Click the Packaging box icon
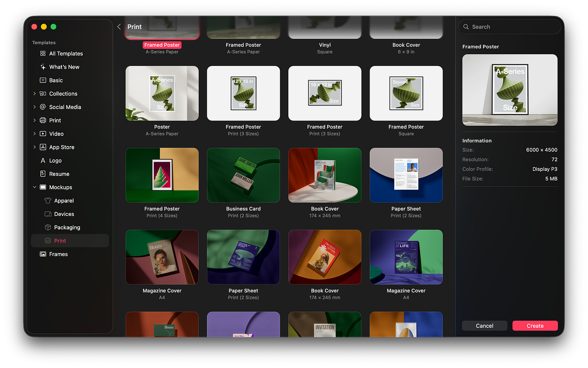Viewport: 588px width, 368px height. [48, 227]
